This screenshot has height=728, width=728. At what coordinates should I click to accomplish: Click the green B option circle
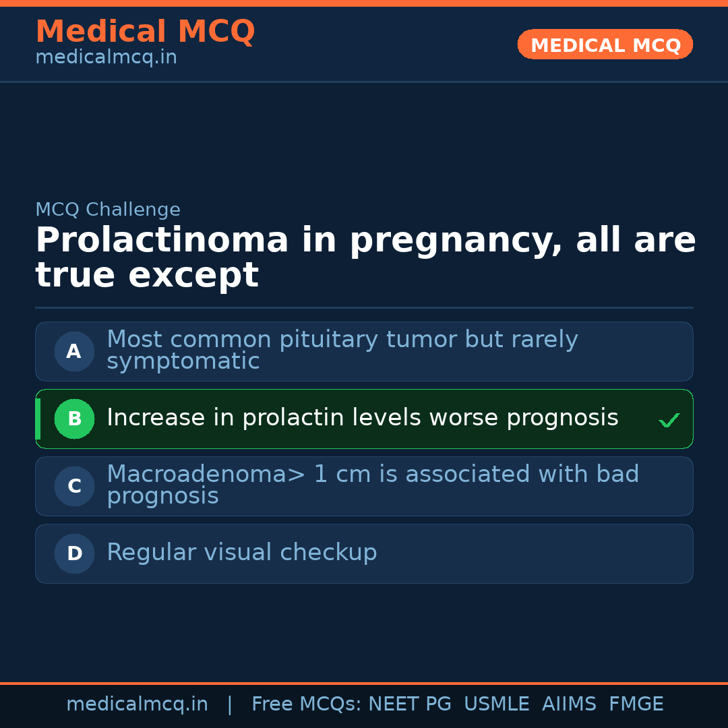click(74, 419)
